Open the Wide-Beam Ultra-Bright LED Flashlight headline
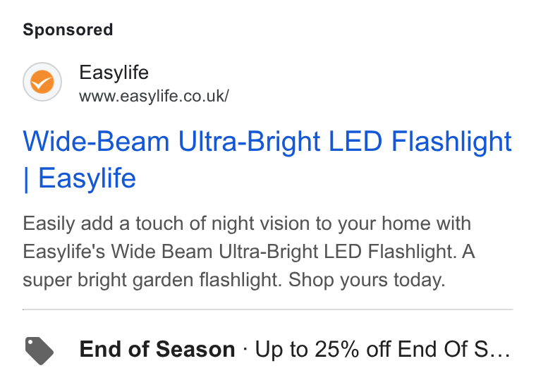The image size is (536, 392). pyautogui.click(x=267, y=159)
